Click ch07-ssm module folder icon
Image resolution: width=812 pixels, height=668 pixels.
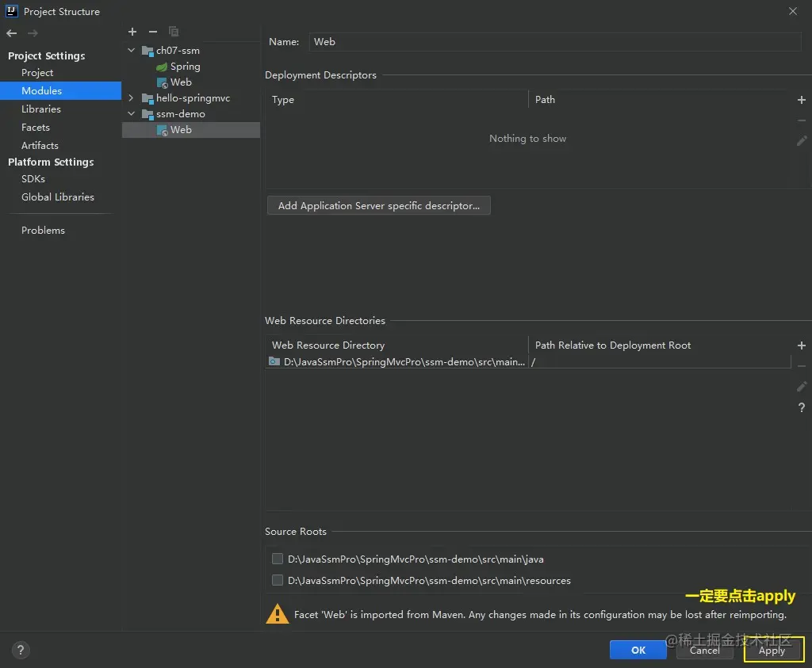[x=147, y=51]
